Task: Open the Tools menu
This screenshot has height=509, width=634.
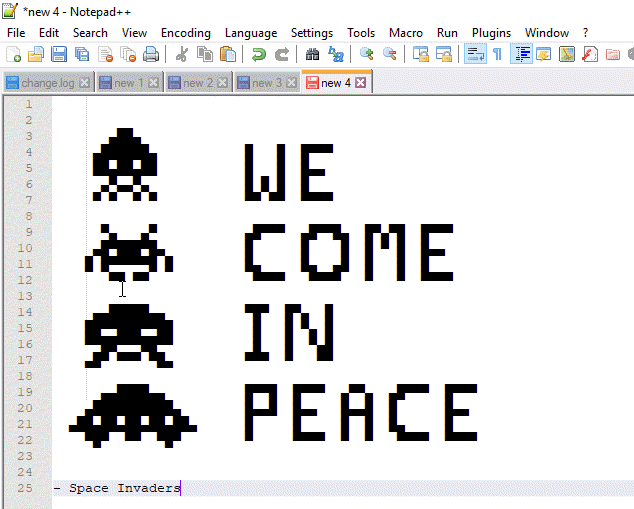Action: (361, 33)
